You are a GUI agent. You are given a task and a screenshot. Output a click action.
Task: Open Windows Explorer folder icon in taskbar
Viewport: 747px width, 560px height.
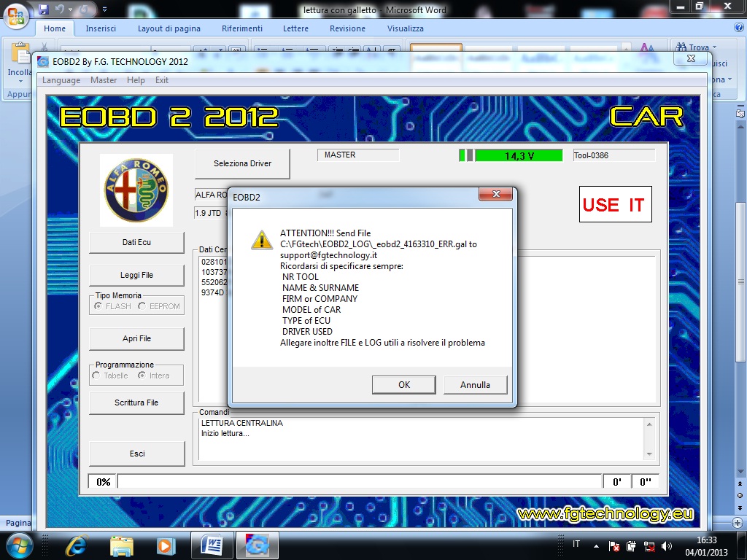pos(122,545)
